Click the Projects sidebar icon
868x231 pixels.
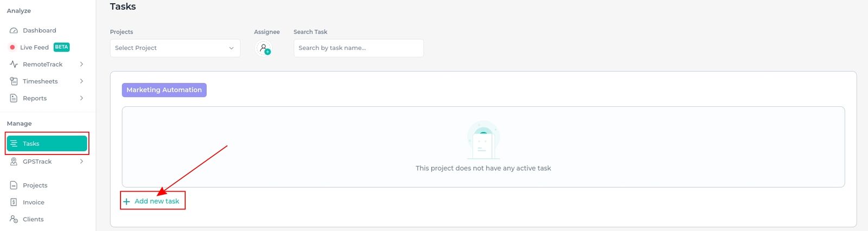[14, 185]
